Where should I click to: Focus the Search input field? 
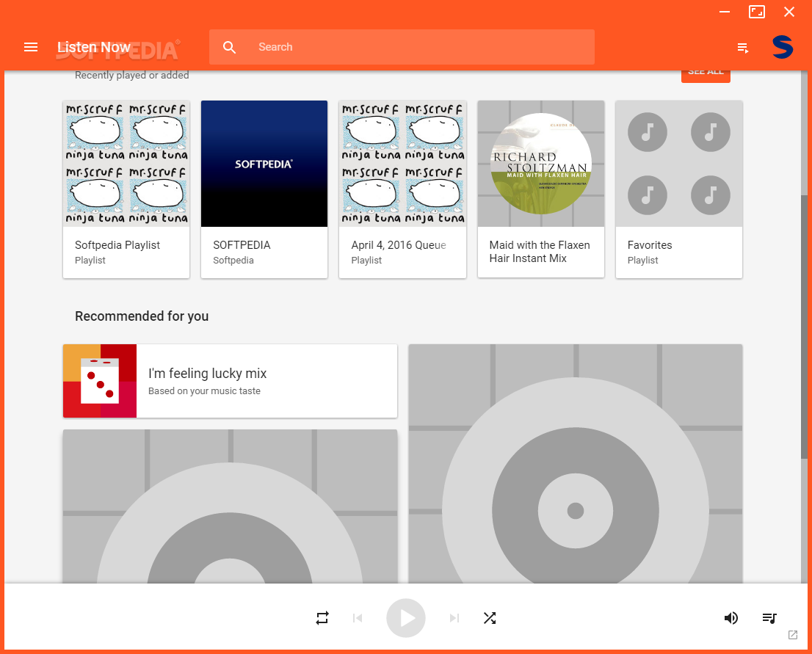coord(402,47)
